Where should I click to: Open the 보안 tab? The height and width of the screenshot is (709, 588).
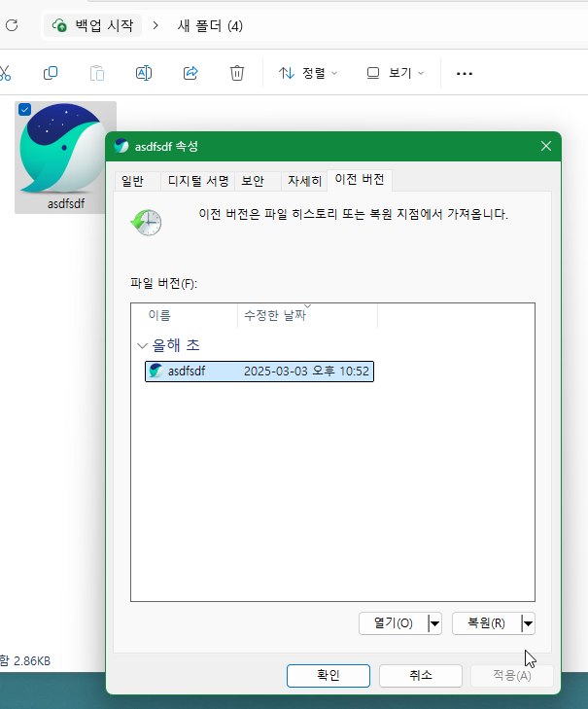coord(253,181)
